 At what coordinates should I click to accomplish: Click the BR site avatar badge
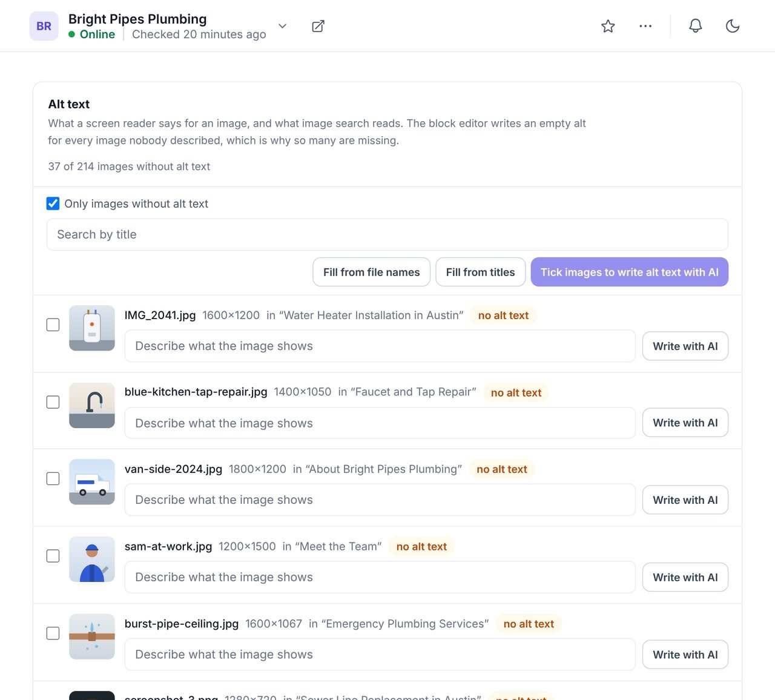[x=44, y=26]
